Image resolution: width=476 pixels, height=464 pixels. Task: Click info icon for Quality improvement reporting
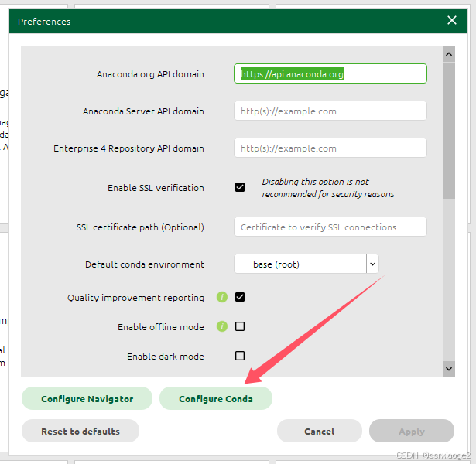pyautogui.click(x=222, y=297)
